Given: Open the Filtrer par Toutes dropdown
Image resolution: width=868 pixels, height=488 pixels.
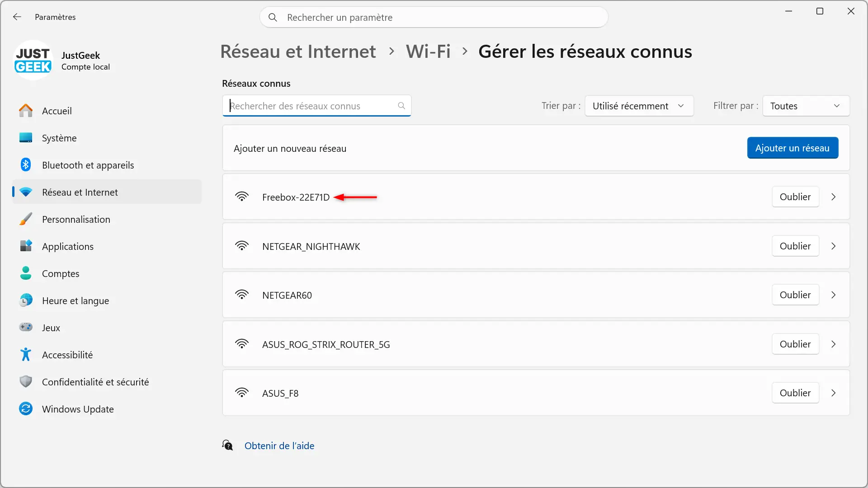Looking at the screenshot, I should (806, 106).
